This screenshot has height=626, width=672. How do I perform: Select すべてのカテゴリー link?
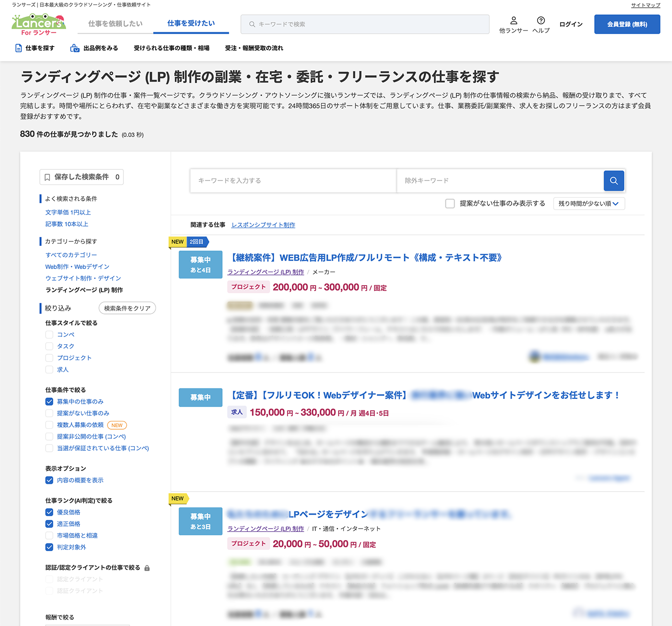coord(71,255)
